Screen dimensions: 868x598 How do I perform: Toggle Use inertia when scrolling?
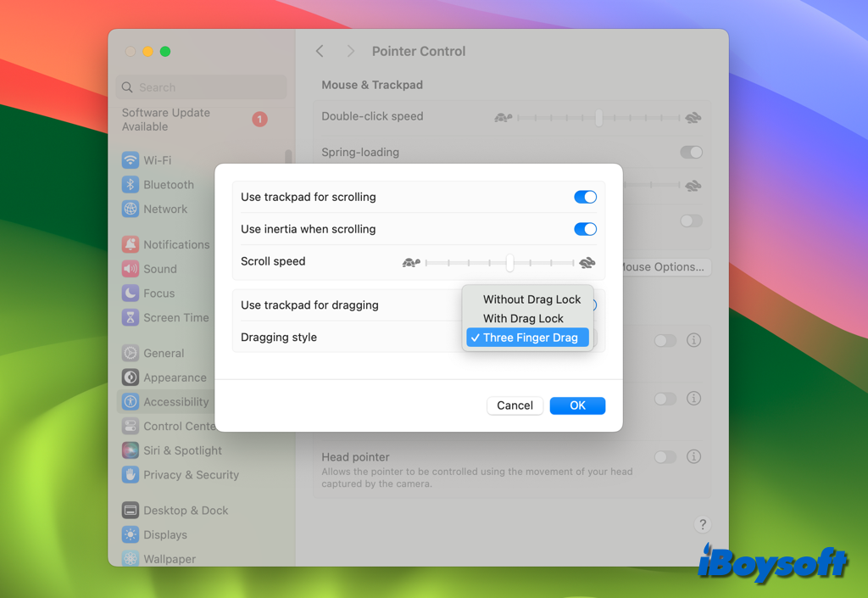(585, 229)
